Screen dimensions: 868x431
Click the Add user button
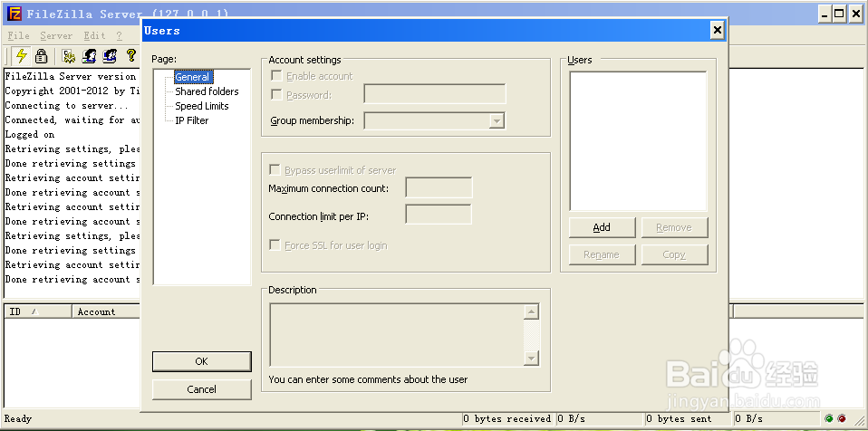[x=602, y=227]
